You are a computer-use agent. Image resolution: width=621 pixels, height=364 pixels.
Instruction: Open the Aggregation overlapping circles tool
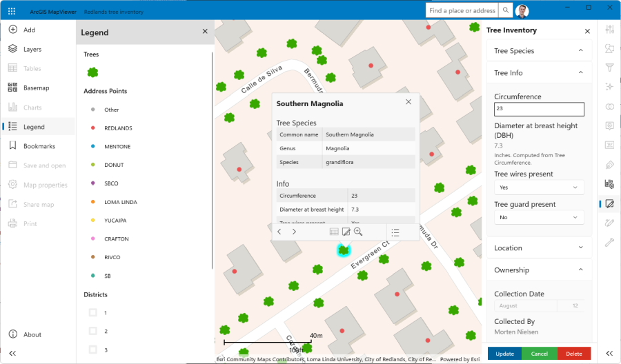pyautogui.click(x=609, y=106)
